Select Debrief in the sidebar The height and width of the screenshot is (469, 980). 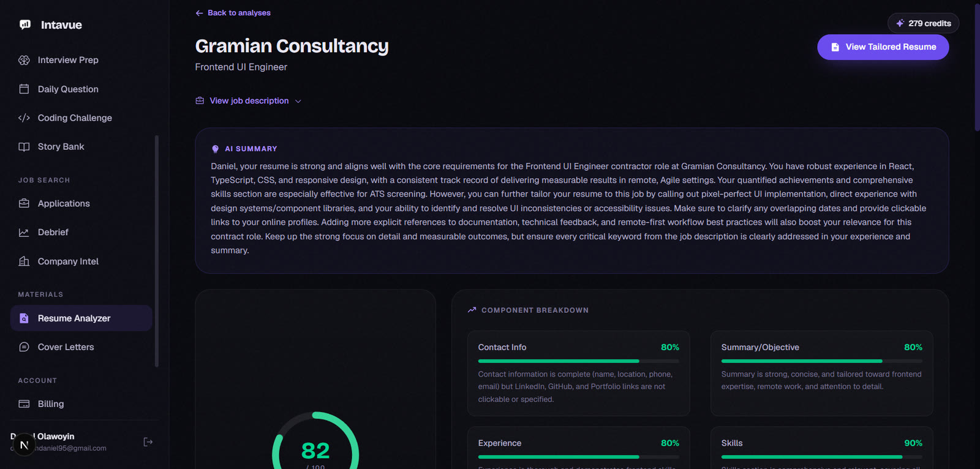click(81, 232)
